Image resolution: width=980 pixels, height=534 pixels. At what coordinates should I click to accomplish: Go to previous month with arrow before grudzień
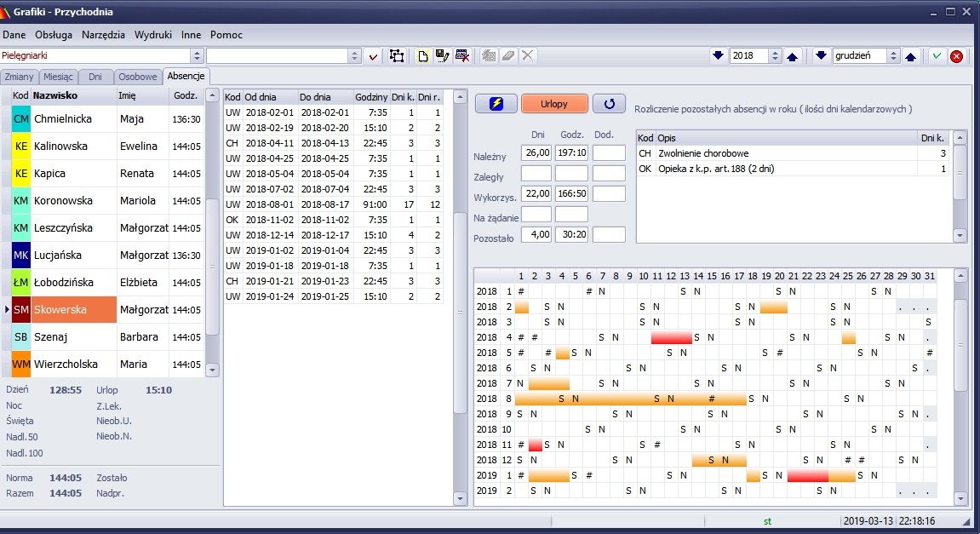point(822,55)
